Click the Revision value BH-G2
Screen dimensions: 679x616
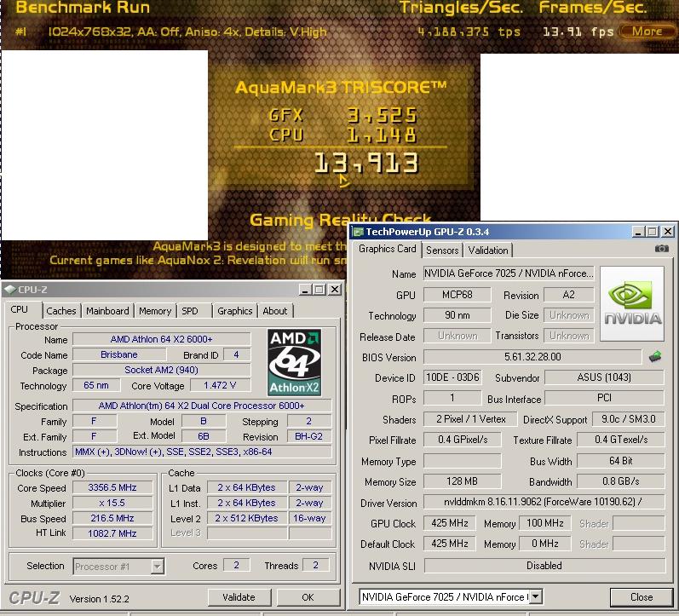308,436
